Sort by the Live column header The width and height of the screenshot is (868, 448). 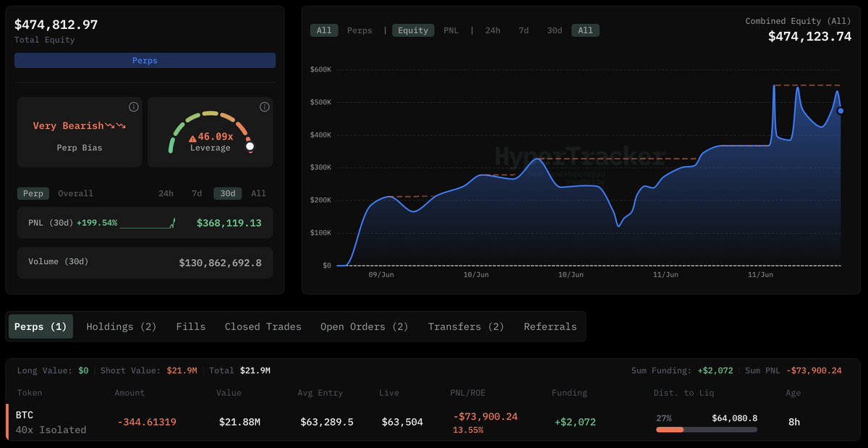[x=389, y=393]
